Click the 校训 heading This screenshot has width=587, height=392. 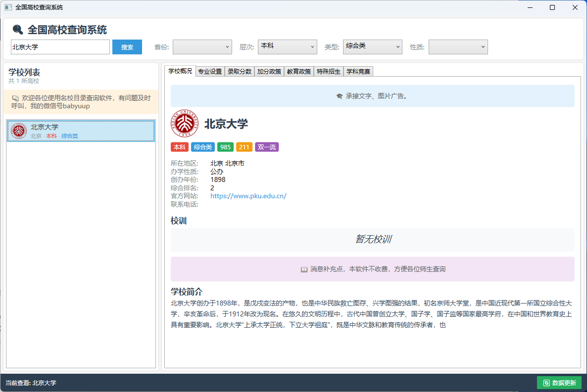179,220
